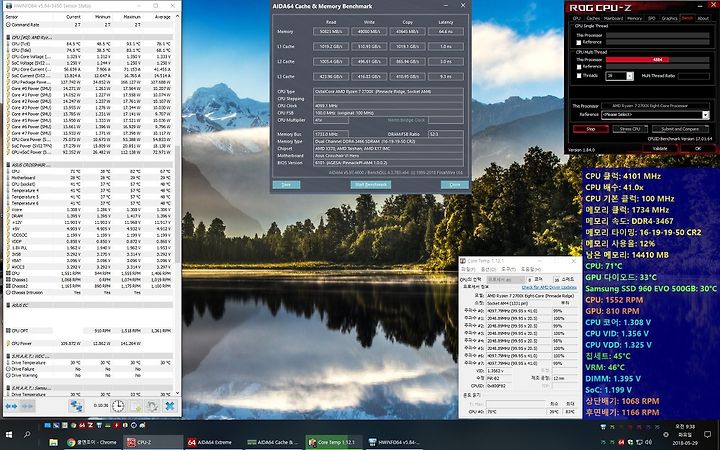
Task: Click Stress CPU button in CPU-Z
Action: point(630,129)
